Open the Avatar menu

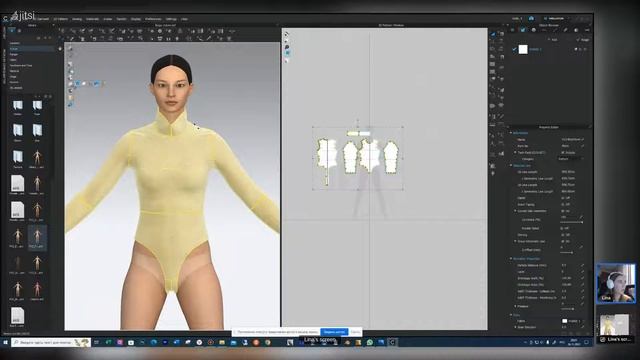pos(107,19)
